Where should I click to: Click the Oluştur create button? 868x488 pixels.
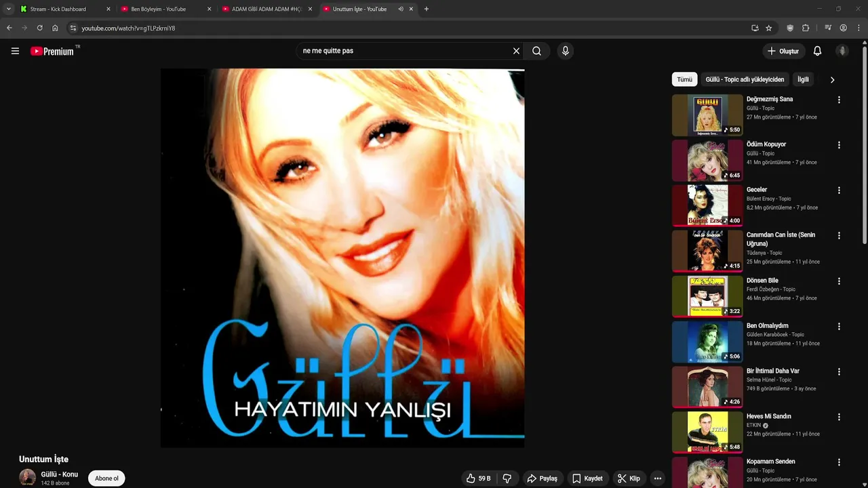783,51
